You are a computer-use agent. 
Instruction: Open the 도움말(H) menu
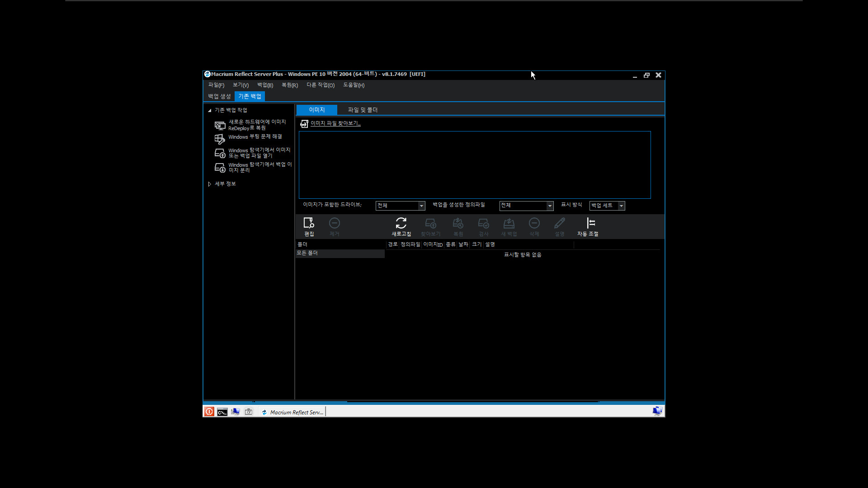(x=354, y=85)
